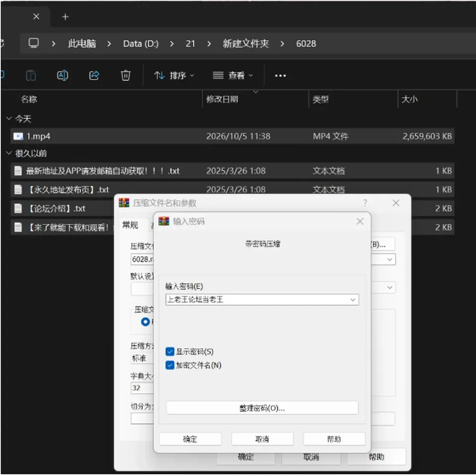The width and height of the screenshot is (476, 475).
Task: Click the paste icon in Explorer toolbar
Action: pyautogui.click(x=31, y=75)
